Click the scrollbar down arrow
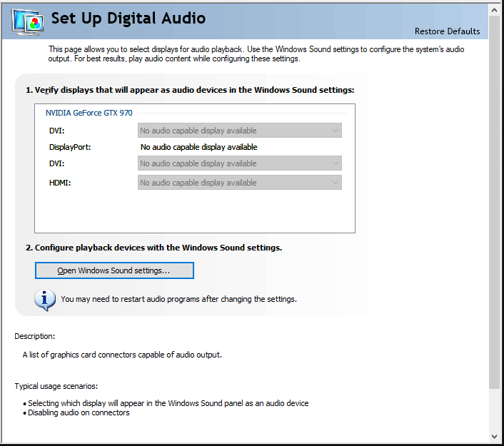504x446 pixels. coord(494,436)
